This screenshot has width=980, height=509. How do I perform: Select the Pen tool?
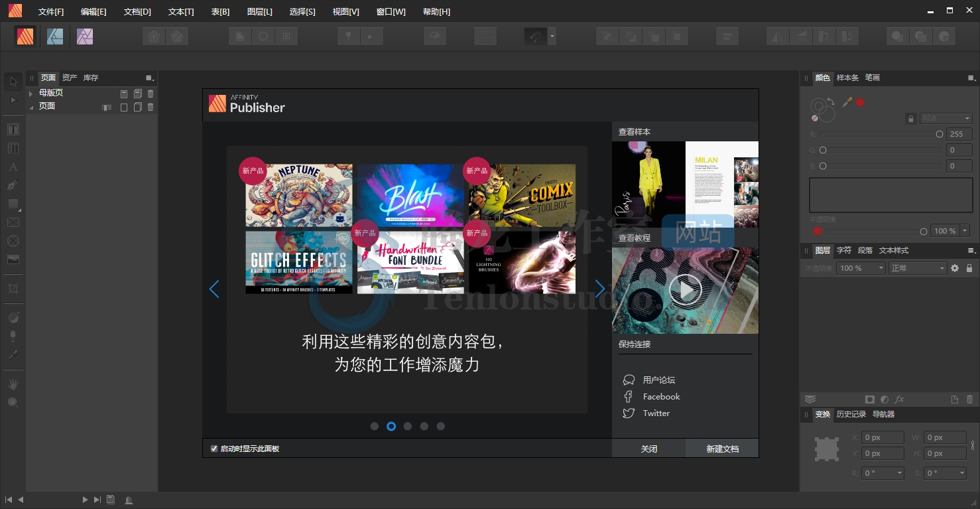coord(13,185)
